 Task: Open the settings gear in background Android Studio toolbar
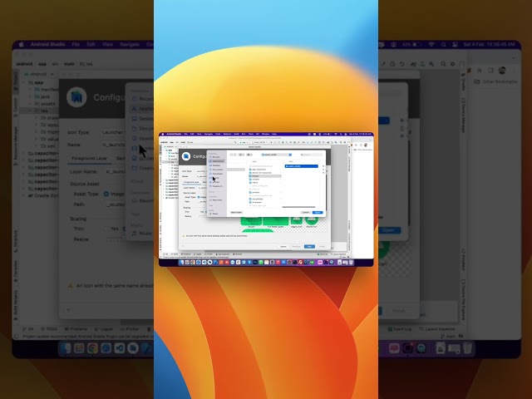click(452, 64)
